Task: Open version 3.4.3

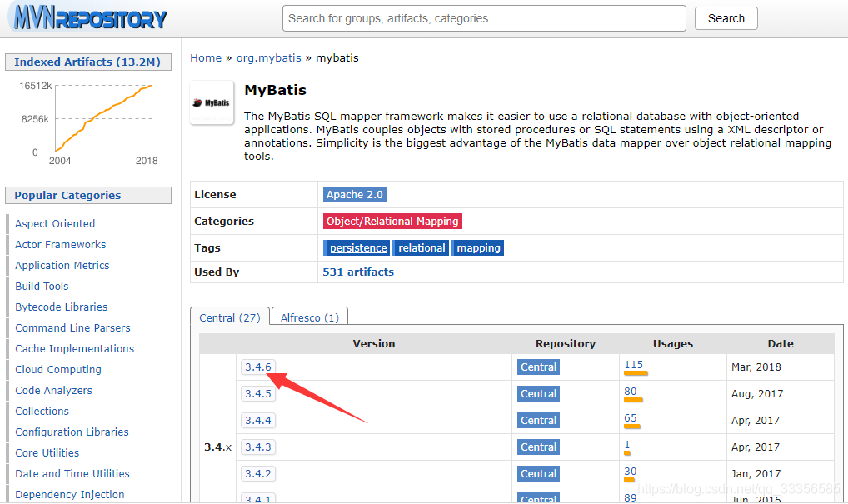Action: click(258, 447)
